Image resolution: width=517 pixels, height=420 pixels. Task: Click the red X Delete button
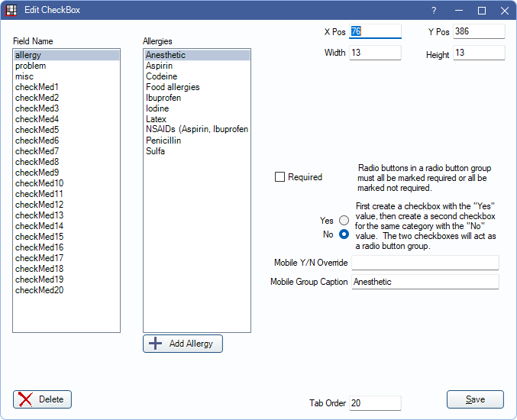coord(42,399)
